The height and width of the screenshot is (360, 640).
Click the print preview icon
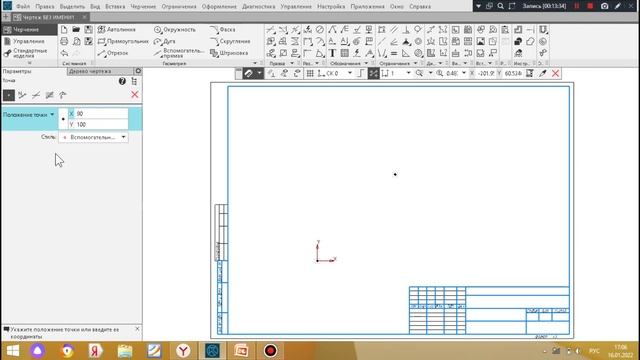click(76, 41)
